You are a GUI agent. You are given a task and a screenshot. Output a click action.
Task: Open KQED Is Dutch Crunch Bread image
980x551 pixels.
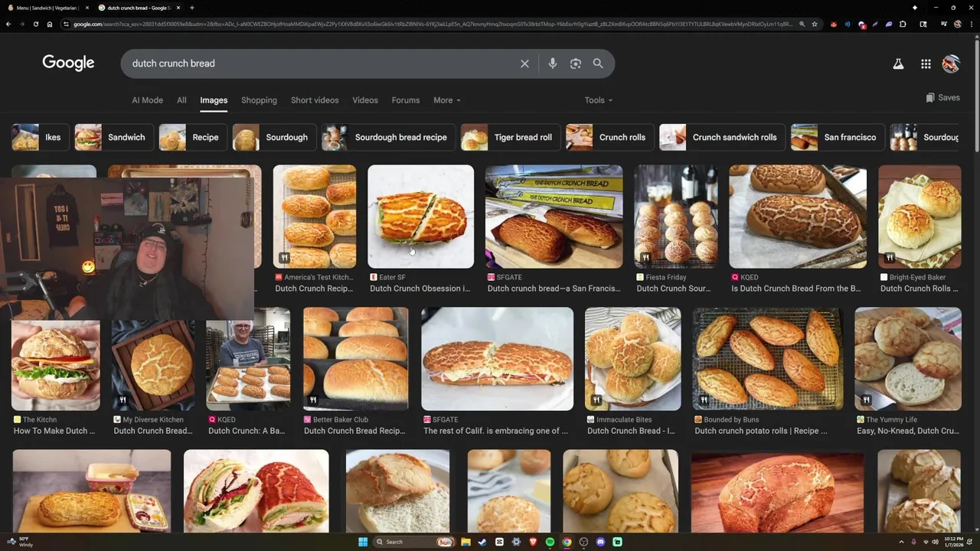(798, 217)
